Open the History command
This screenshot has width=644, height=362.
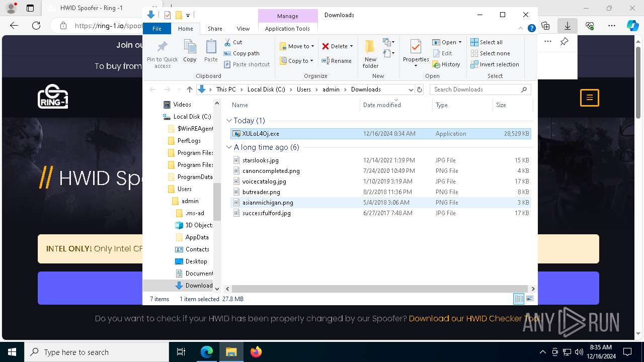click(x=446, y=64)
